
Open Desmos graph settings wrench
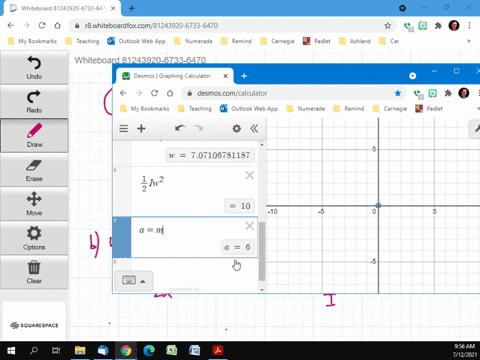(x=476, y=128)
